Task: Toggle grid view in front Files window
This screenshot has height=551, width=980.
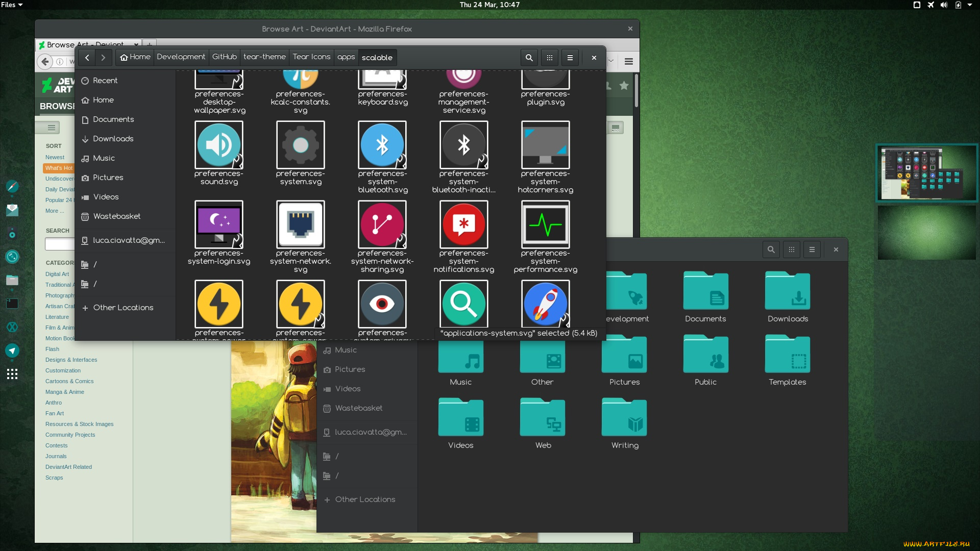Action: pyautogui.click(x=550, y=58)
